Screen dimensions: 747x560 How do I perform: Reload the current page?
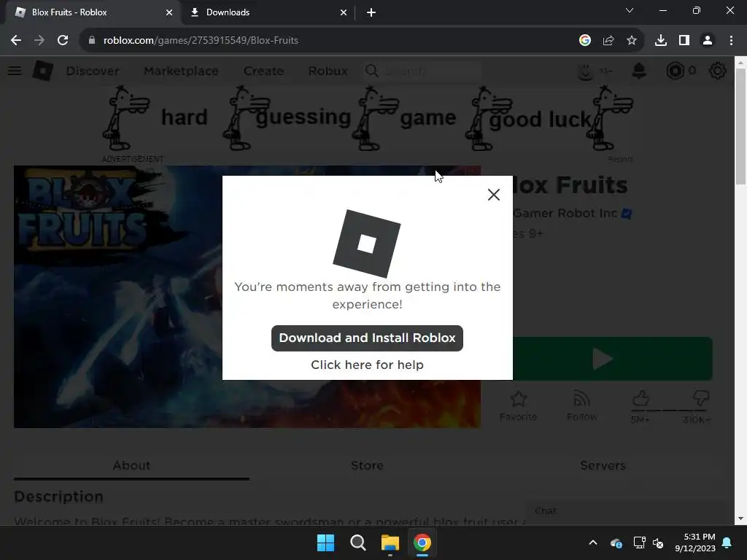63,41
